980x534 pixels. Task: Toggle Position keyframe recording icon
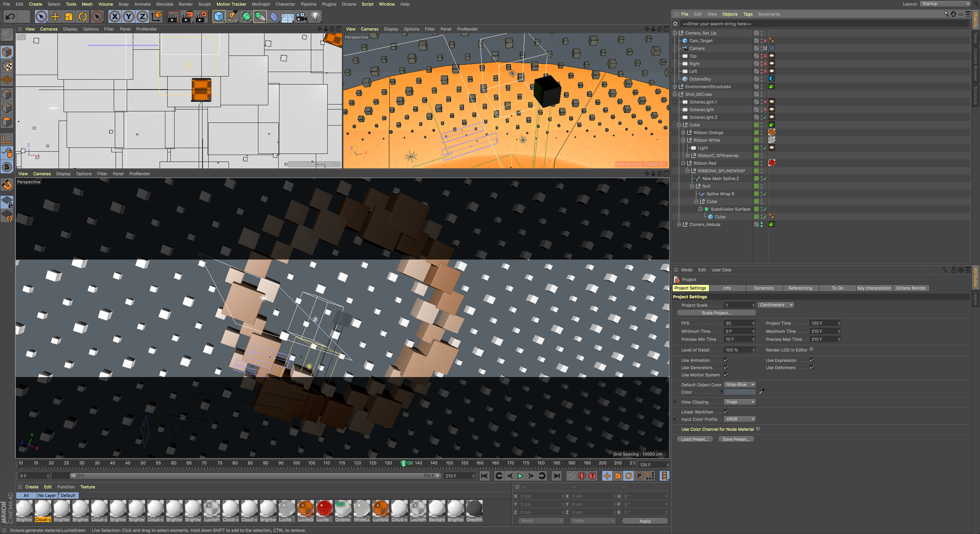pos(607,476)
